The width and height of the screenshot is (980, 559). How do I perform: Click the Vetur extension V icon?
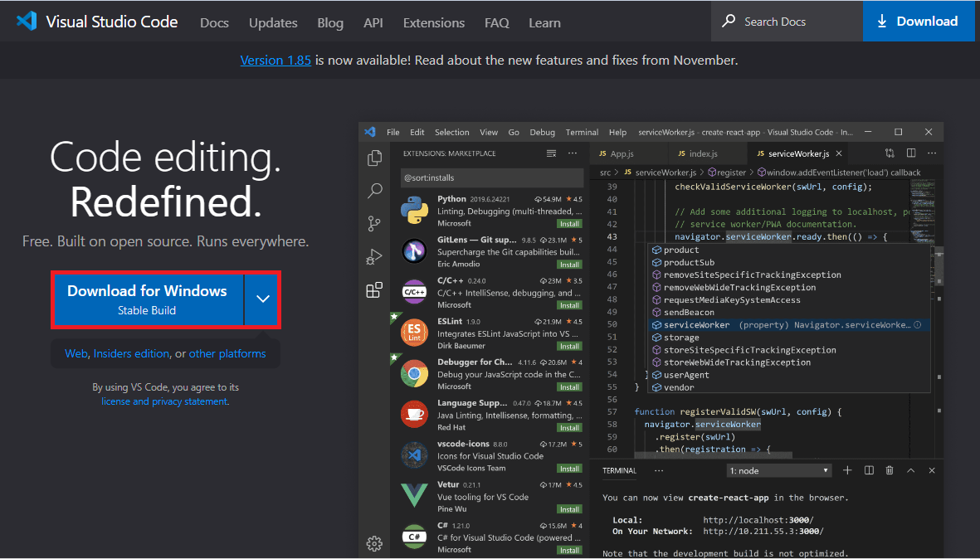tap(414, 495)
